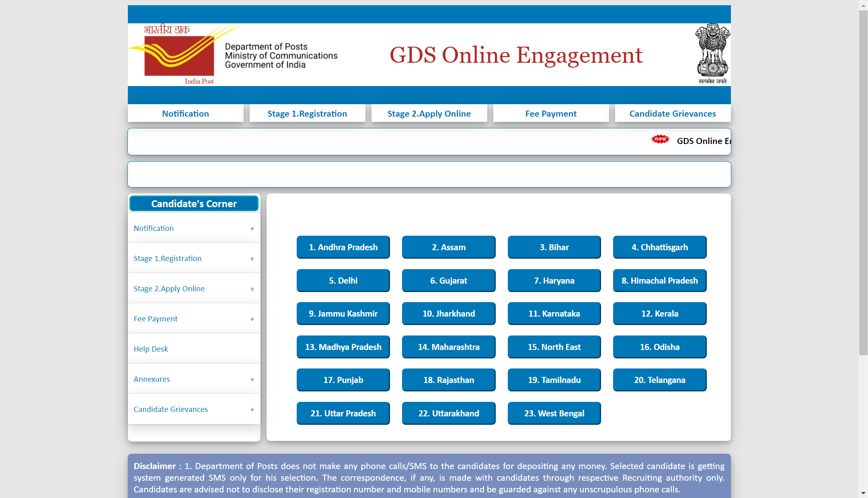This screenshot has height=498, width=868.
Task: Open Help Desk in sidebar
Action: (194, 349)
